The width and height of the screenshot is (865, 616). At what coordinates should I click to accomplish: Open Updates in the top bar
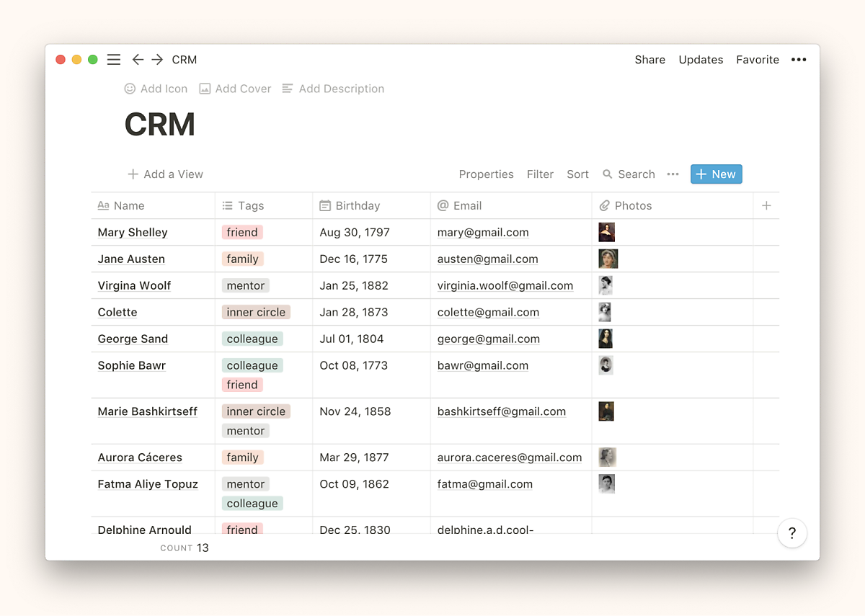click(701, 60)
